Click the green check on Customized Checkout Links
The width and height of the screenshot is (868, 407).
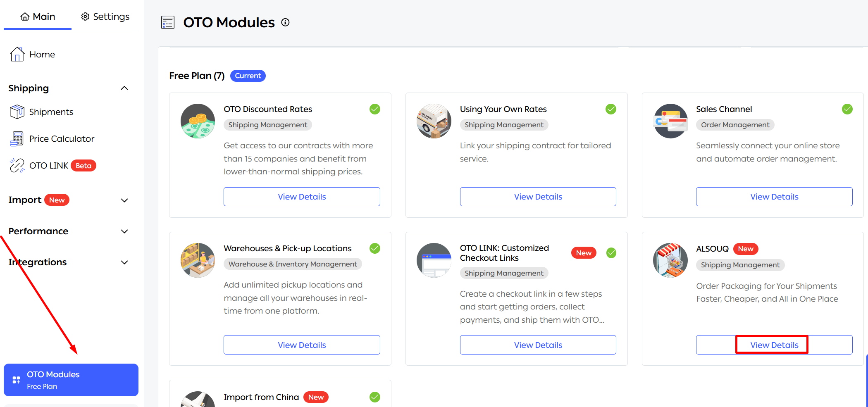coord(611,253)
